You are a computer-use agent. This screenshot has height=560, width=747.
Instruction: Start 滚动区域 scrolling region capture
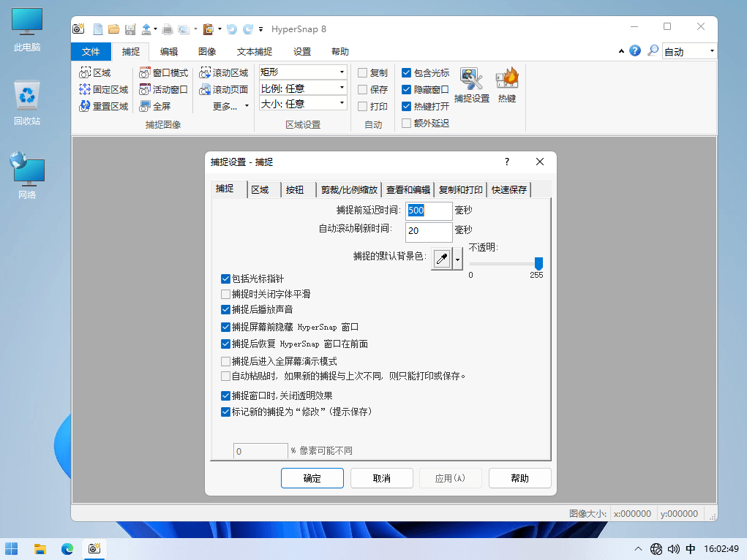pos(223,73)
